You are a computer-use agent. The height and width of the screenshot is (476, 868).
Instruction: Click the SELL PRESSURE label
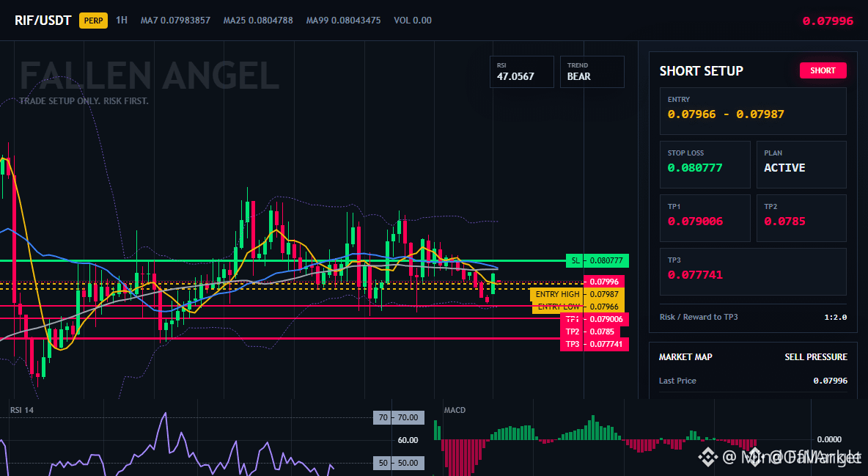click(815, 357)
